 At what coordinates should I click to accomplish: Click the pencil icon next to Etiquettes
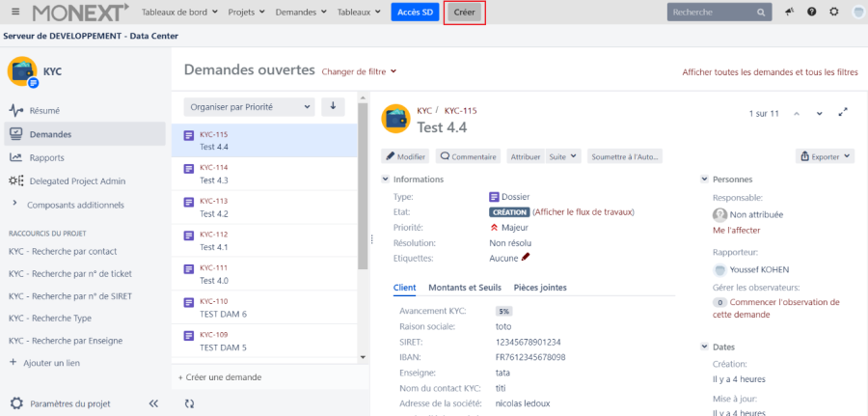[527, 258]
